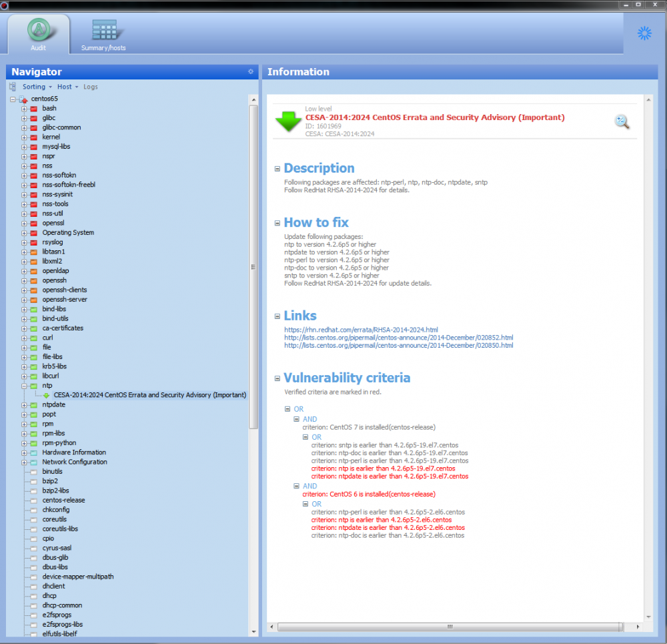Open the Audit tab
This screenshot has width=667, height=644.
coord(38,35)
